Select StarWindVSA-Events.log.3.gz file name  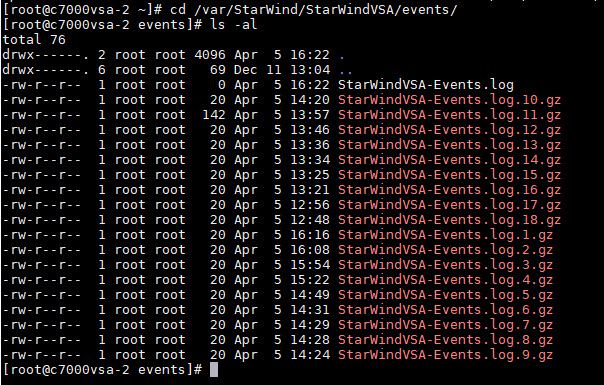[445, 266]
